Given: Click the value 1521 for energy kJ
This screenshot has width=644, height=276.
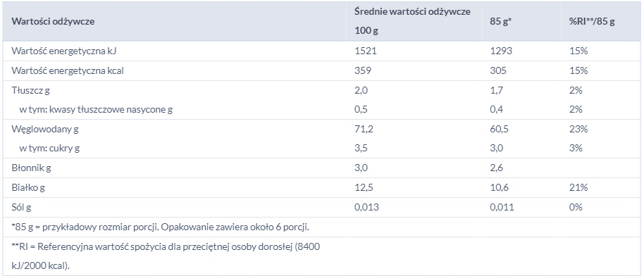Looking at the screenshot, I should coord(366,51).
